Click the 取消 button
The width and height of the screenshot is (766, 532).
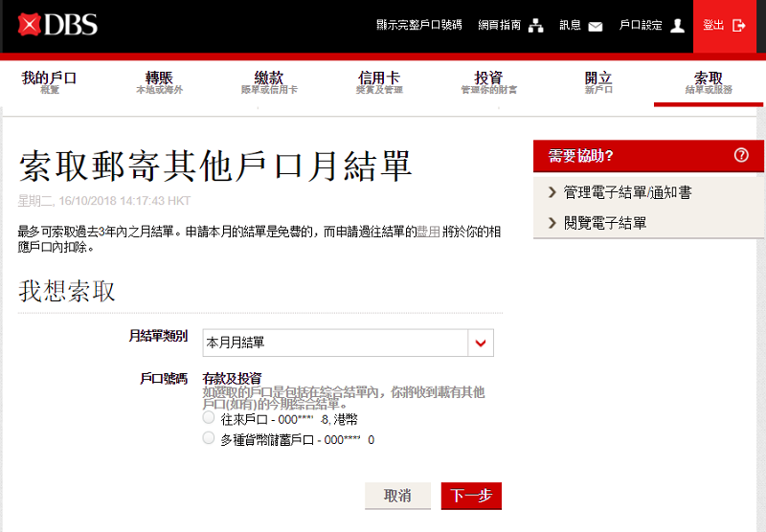click(397, 496)
